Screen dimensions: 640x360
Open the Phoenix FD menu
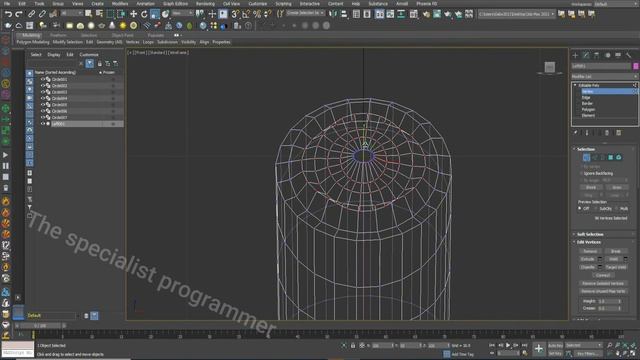pos(427,4)
